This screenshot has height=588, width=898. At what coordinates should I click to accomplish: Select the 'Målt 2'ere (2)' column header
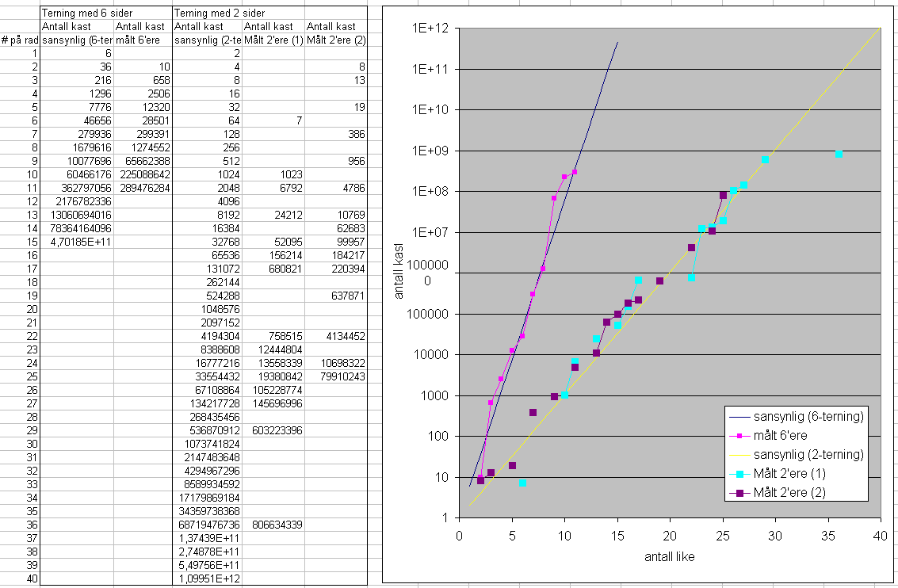click(335, 40)
